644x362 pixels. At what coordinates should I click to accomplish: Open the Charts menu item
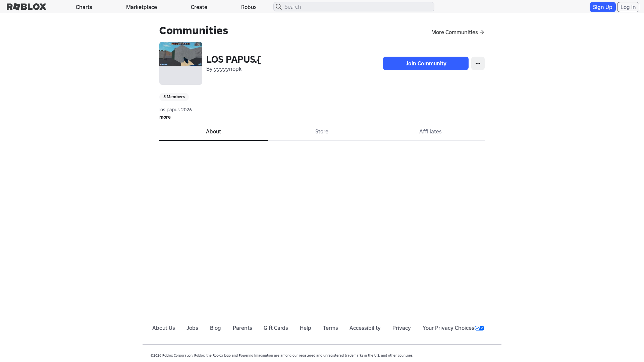[84, 7]
